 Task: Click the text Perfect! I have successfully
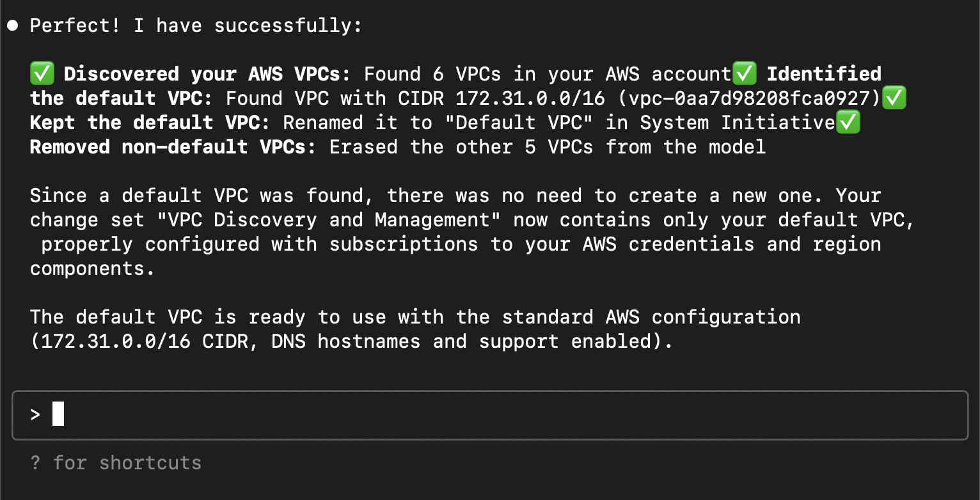196,26
